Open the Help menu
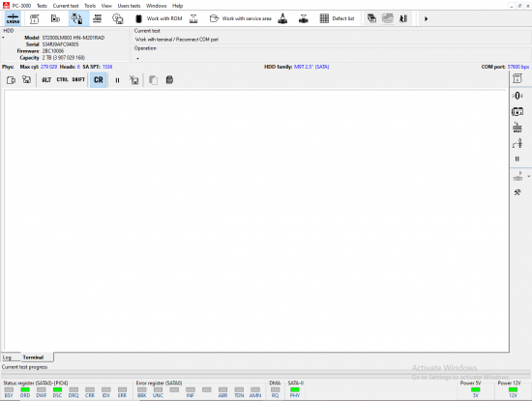Image resolution: width=532 pixels, height=401 pixels. [x=177, y=6]
